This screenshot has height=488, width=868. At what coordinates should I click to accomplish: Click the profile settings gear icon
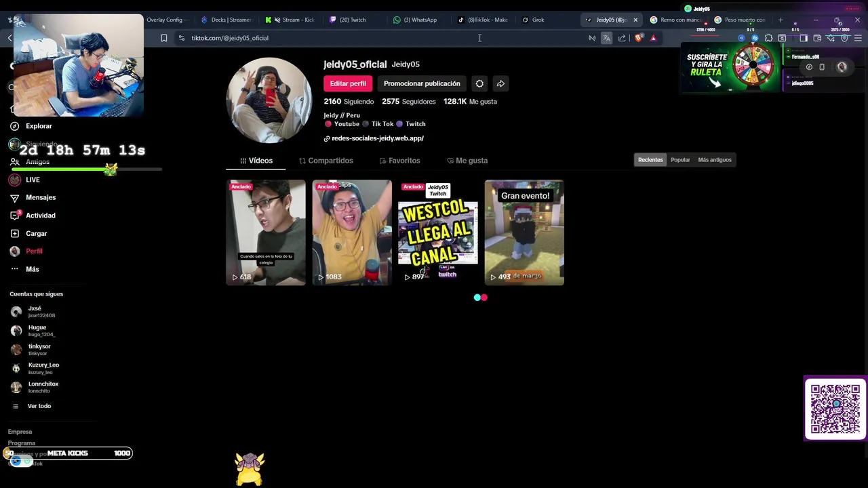[479, 83]
